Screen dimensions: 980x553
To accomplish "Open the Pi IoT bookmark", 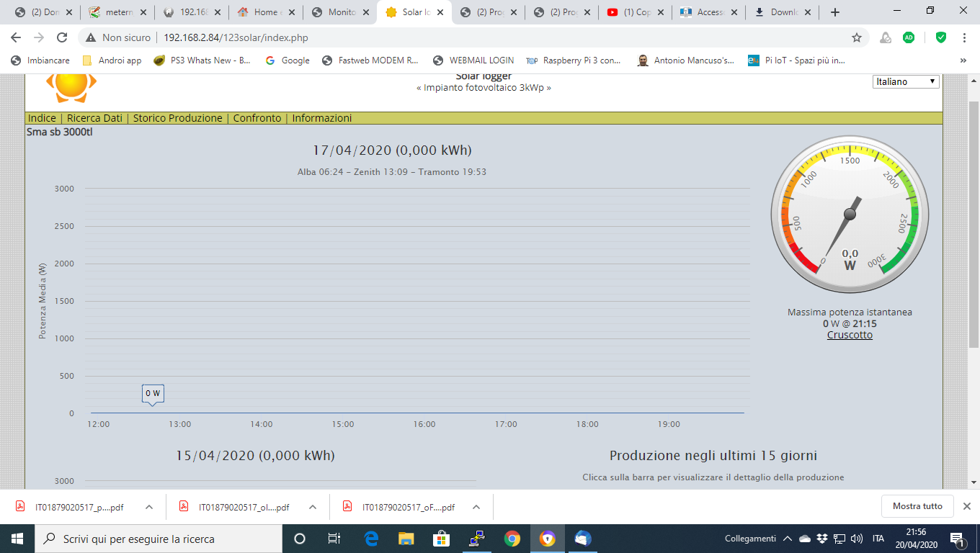I will 796,60.
